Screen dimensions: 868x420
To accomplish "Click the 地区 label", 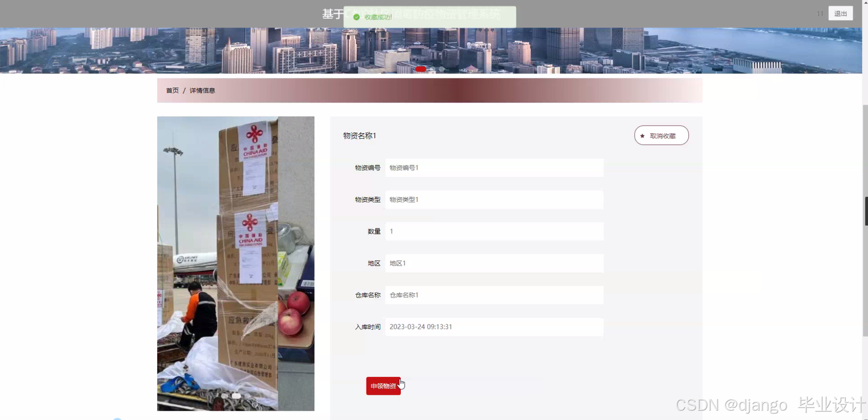I will (374, 263).
